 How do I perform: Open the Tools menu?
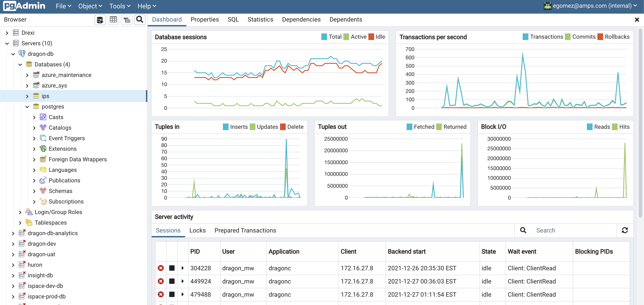[120, 6]
